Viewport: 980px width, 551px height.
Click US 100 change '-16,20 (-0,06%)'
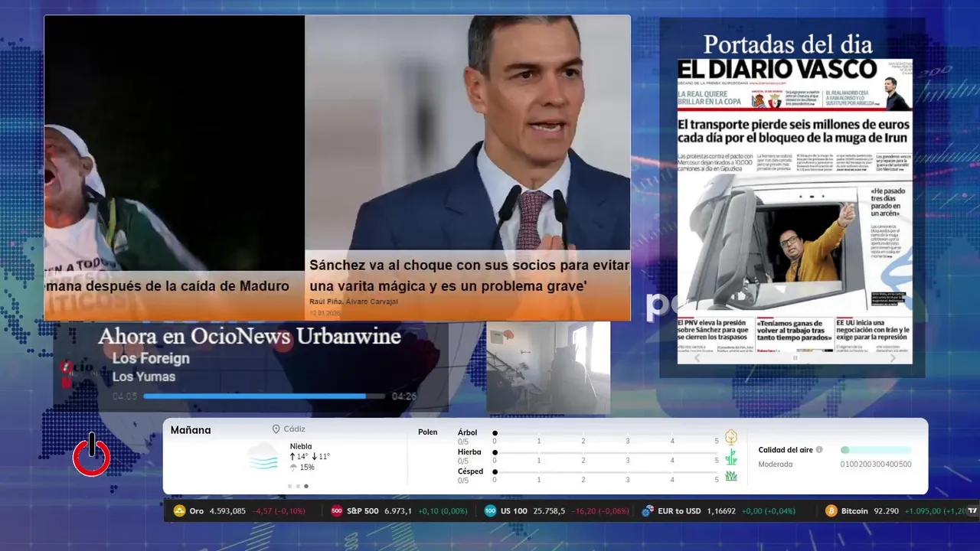pos(599,510)
